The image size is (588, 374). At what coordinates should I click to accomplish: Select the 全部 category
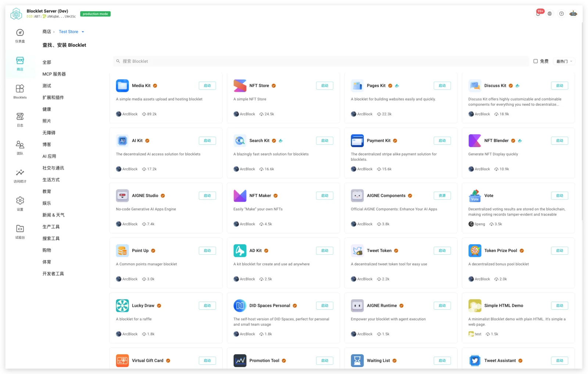pos(47,62)
